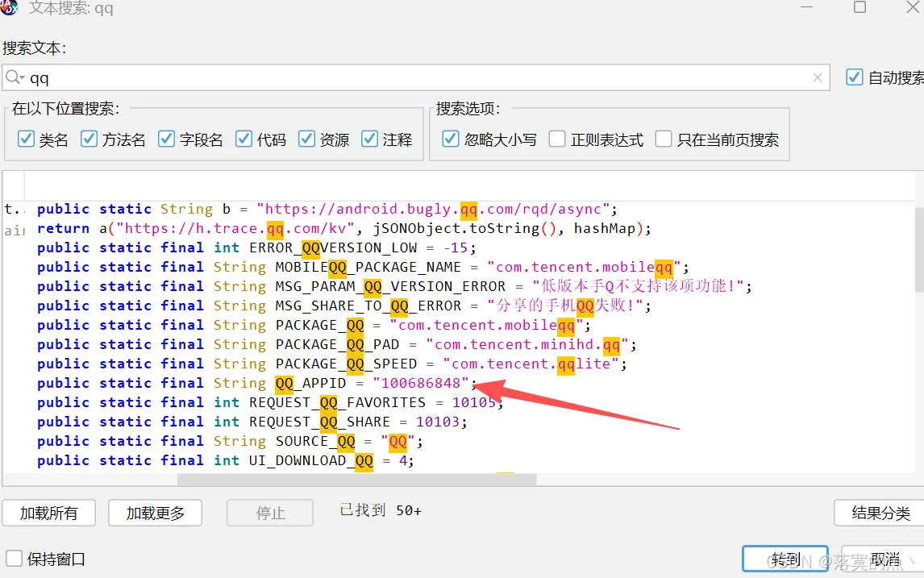Select the ERROR_QQVERSION_LOW result row
The height and width of the screenshot is (578, 924).
[x=460, y=247]
